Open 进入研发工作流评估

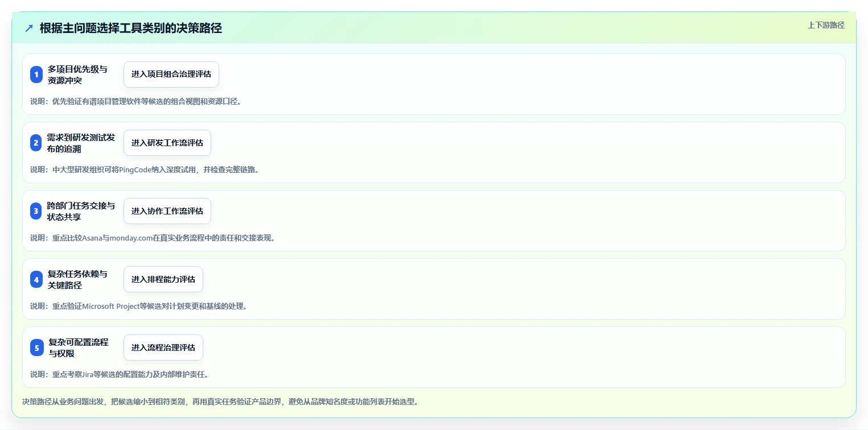[167, 143]
